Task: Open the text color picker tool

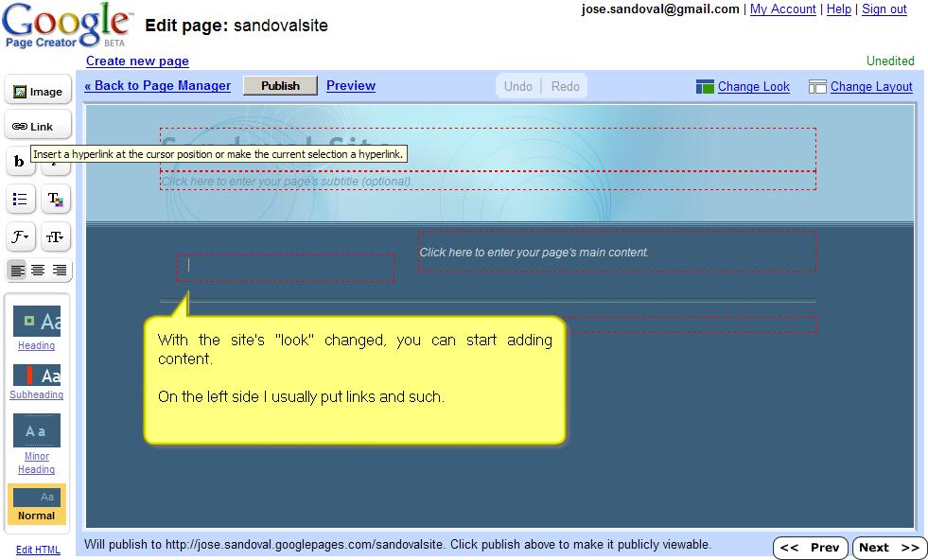Action: click(56, 199)
